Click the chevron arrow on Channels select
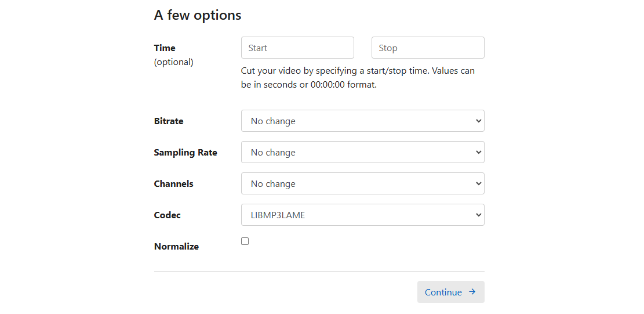 [478, 183]
